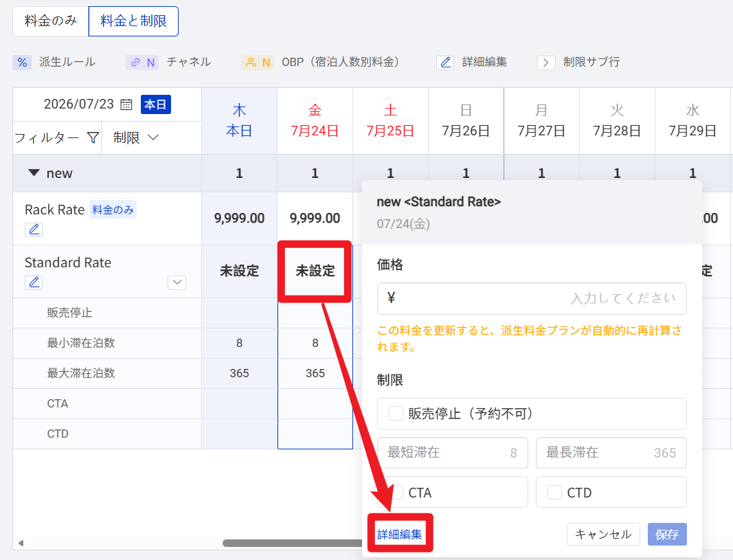Viewport: 733px width, 560px height.
Task: Click the 本日 button
Action: pos(156,104)
